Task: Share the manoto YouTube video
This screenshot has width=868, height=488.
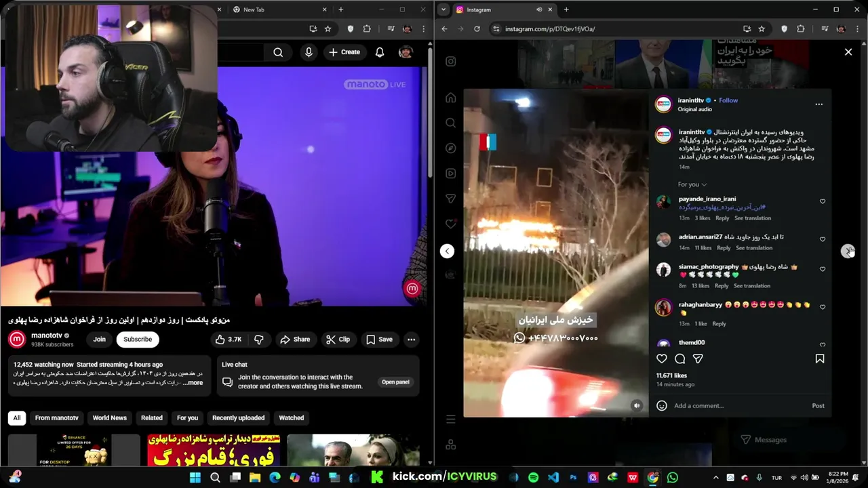Action: [x=295, y=340]
